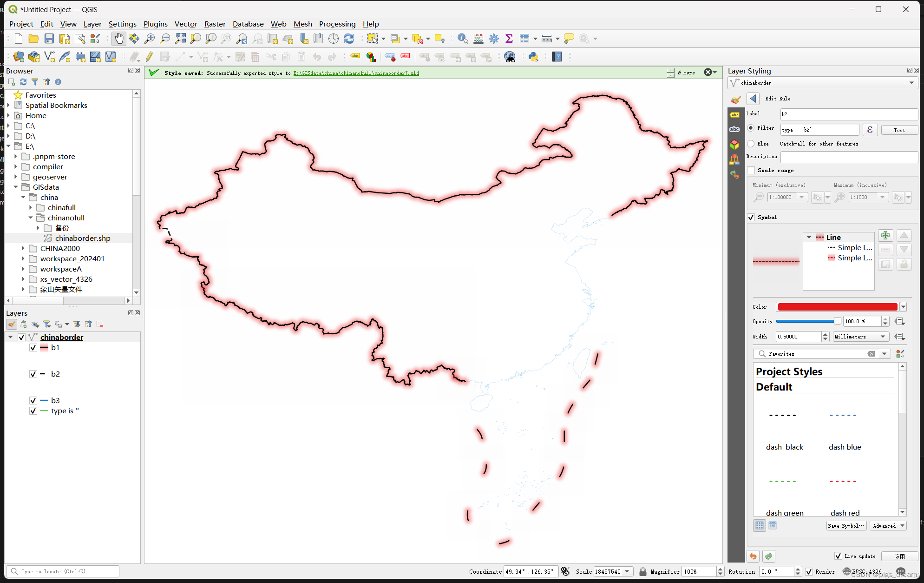Click the Label text field
This screenshot has height=583, width=924.
[848, 114]
